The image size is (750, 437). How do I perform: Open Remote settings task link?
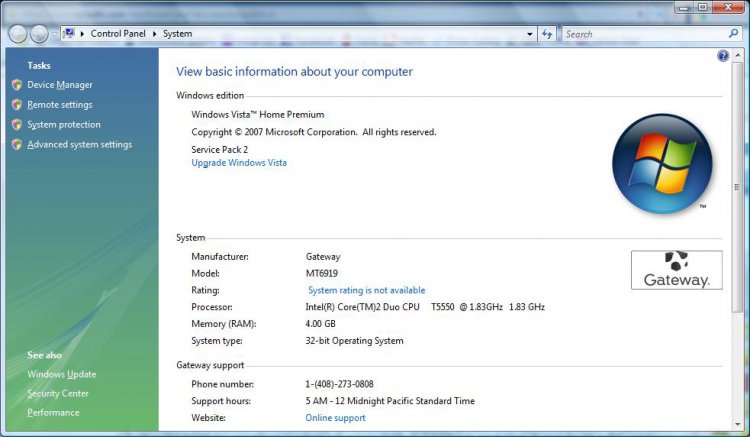[x=60, y=105]
